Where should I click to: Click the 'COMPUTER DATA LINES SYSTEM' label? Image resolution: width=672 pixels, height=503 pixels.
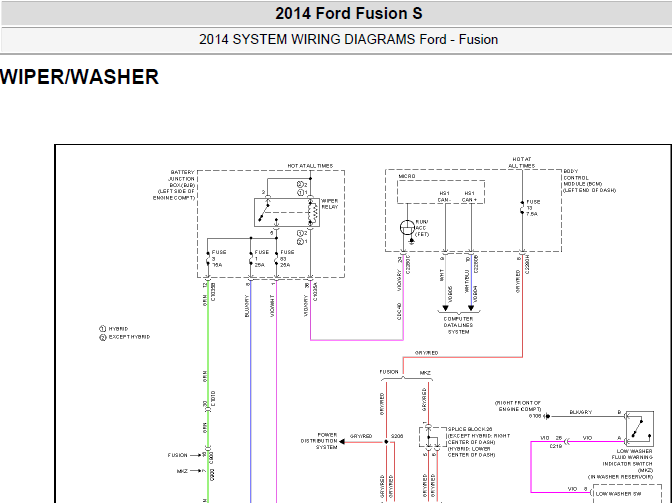(458, 325)
